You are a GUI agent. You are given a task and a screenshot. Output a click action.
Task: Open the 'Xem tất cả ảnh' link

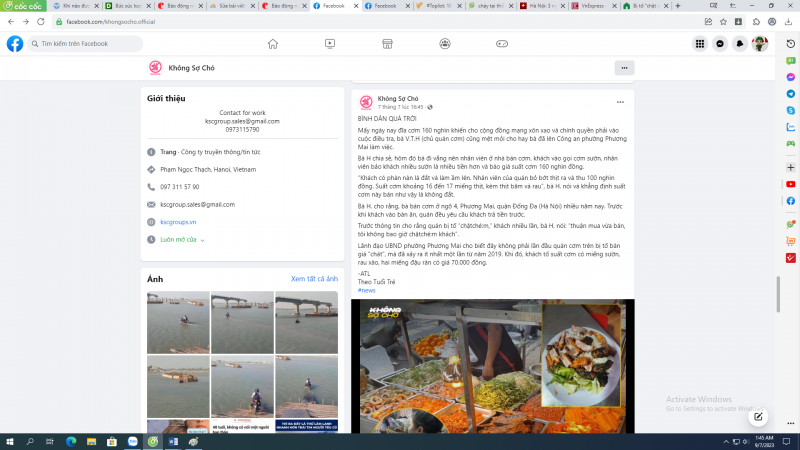314,279
